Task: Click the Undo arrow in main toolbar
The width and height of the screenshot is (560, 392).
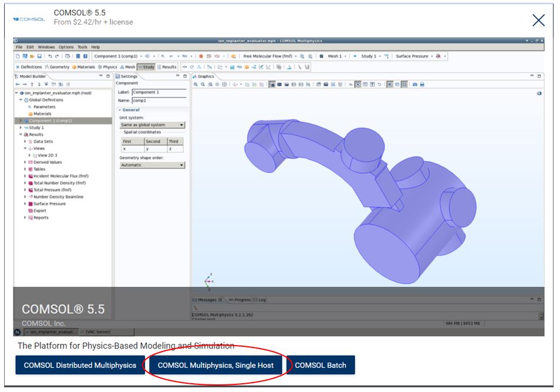Action: pos(50,56)
